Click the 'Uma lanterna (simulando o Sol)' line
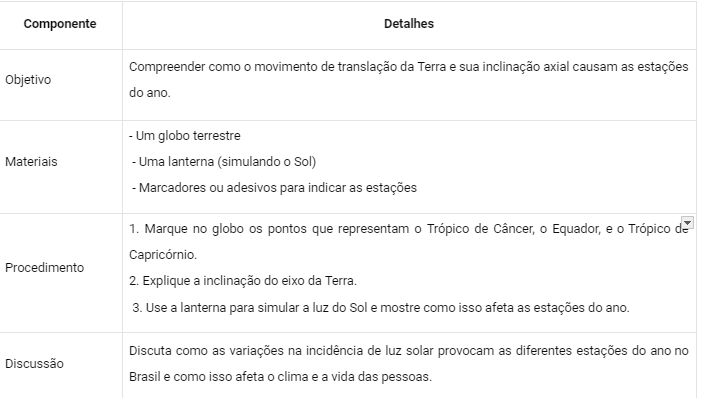This screenshot has width=708, height=398. click(224, 162)
